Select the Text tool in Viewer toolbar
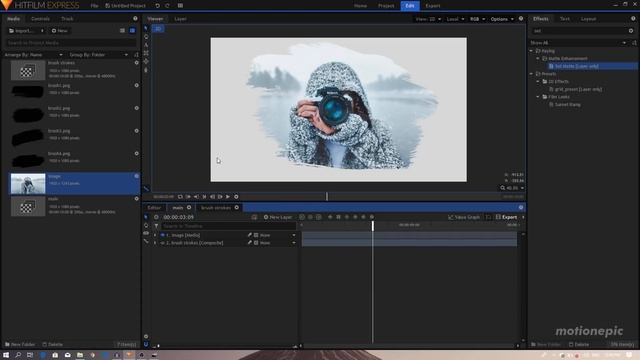640x360 pixels. (146, 45)
